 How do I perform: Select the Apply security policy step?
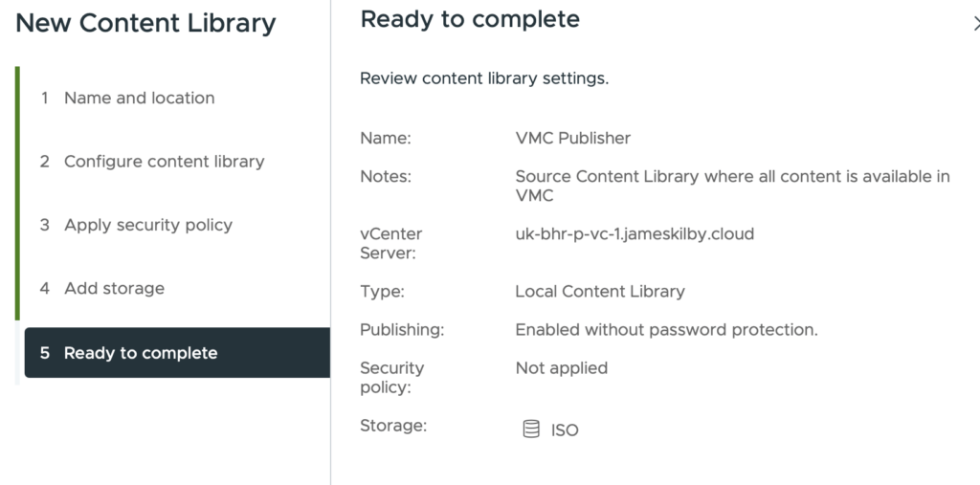(x=147, y=225)
